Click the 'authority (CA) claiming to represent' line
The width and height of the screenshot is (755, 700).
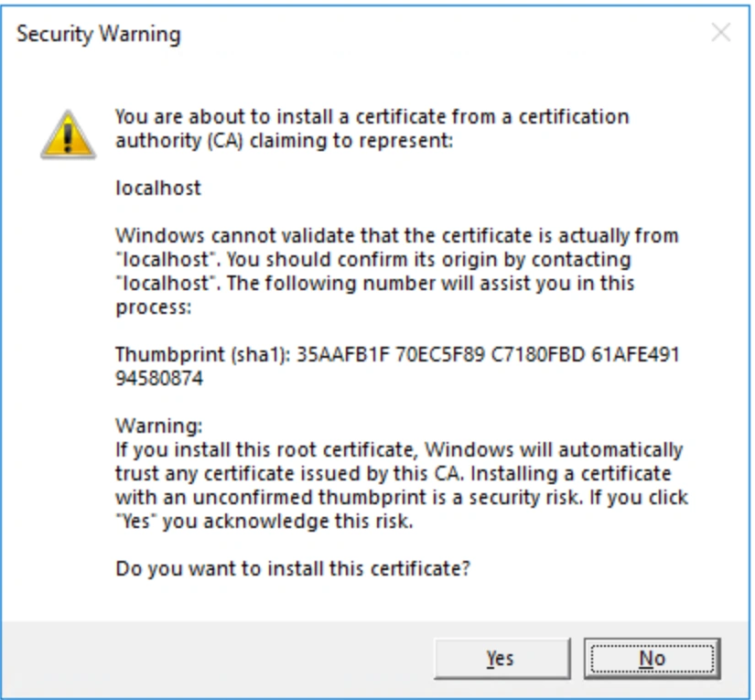coord(284,141)
